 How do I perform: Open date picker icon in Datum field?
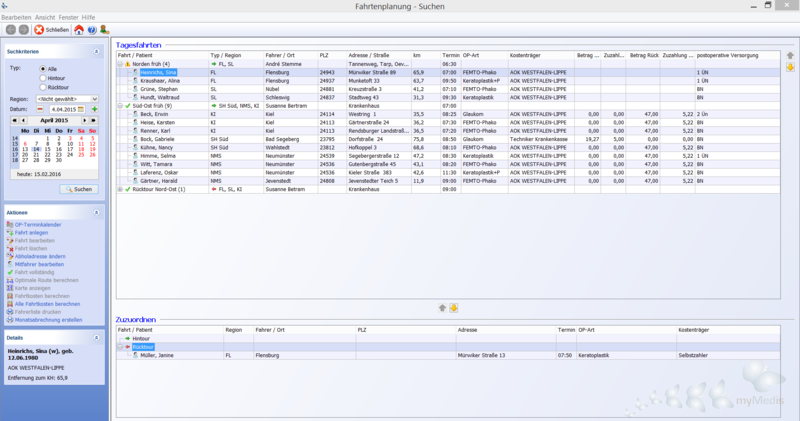81,109
